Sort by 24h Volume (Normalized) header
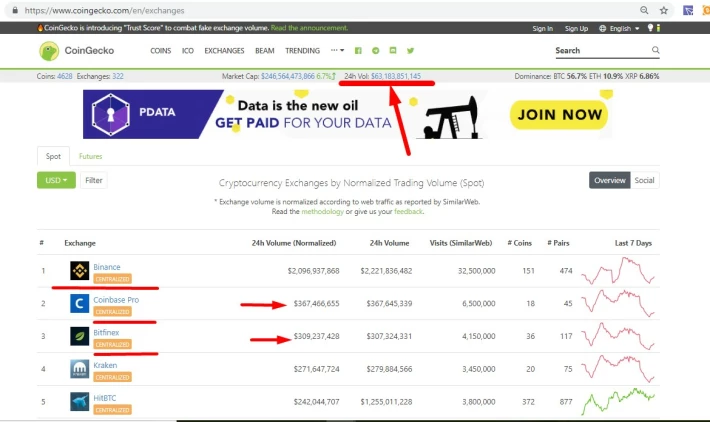This screenshot has height=422, width=710. pyautogui.click(x=294, y=243)
